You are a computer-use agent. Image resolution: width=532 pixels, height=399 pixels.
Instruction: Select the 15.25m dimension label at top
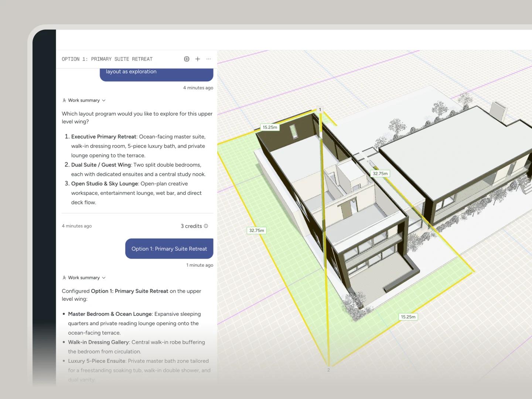tap(270, 127)
